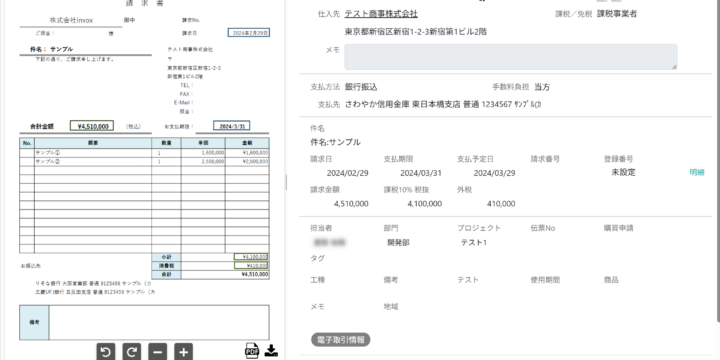Click the 消費税 tax value in invoice
The height and width of the screenshot is (360, 720).
pos(251,266)
